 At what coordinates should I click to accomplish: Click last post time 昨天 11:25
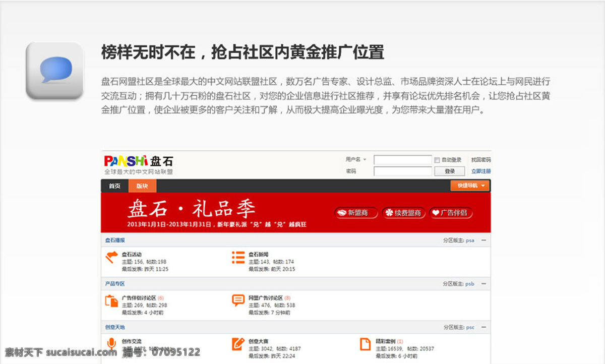[x=156, y=269]
